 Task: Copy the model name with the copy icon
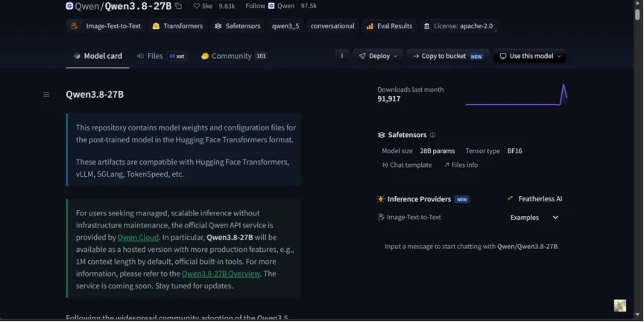[x=178, y=6]
